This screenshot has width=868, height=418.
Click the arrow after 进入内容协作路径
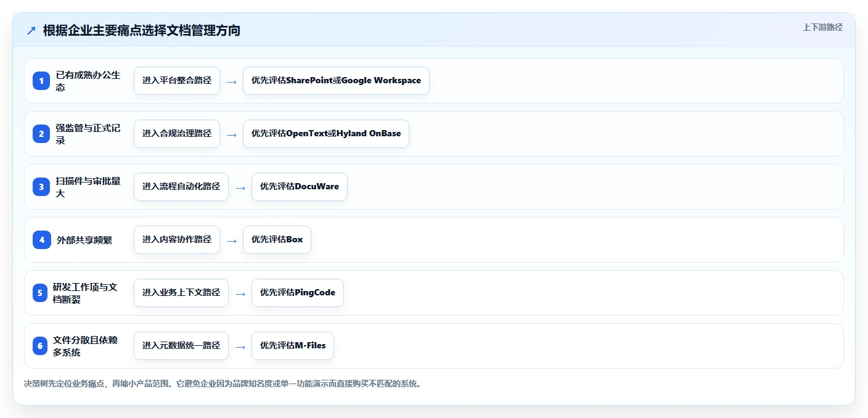pyautogui.click(x=232, y=240)
